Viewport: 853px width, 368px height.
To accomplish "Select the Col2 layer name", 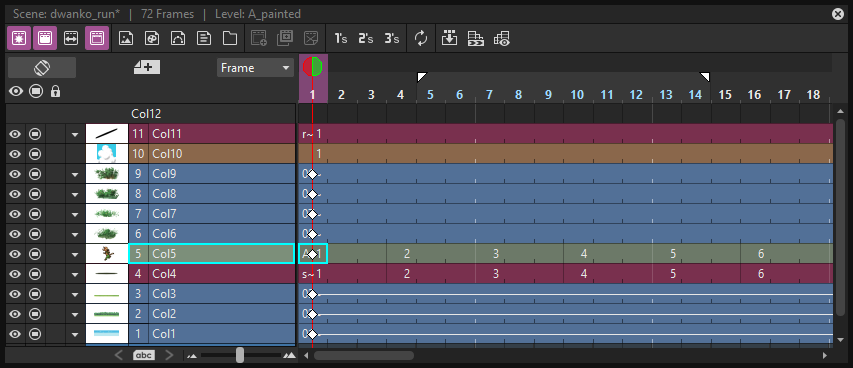I will (x=164, y=314).
